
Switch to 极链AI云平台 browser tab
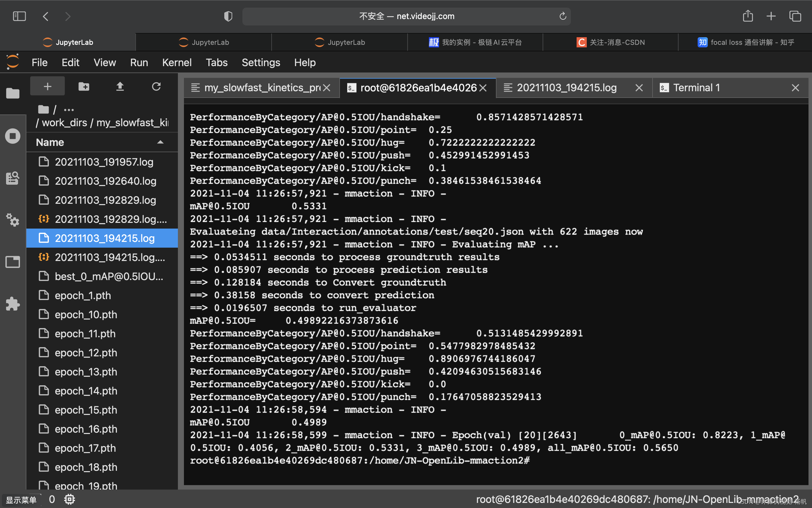pyautogui.click(x=475, y=42)
